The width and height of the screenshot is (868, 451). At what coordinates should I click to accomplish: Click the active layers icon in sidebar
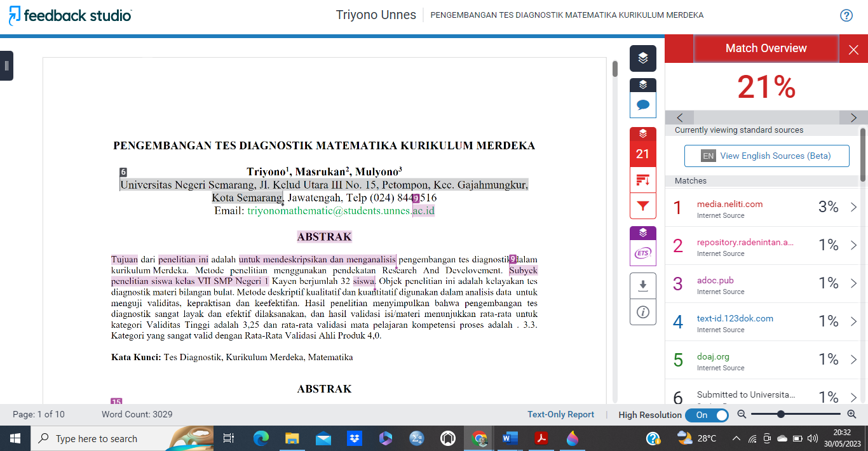642,58
